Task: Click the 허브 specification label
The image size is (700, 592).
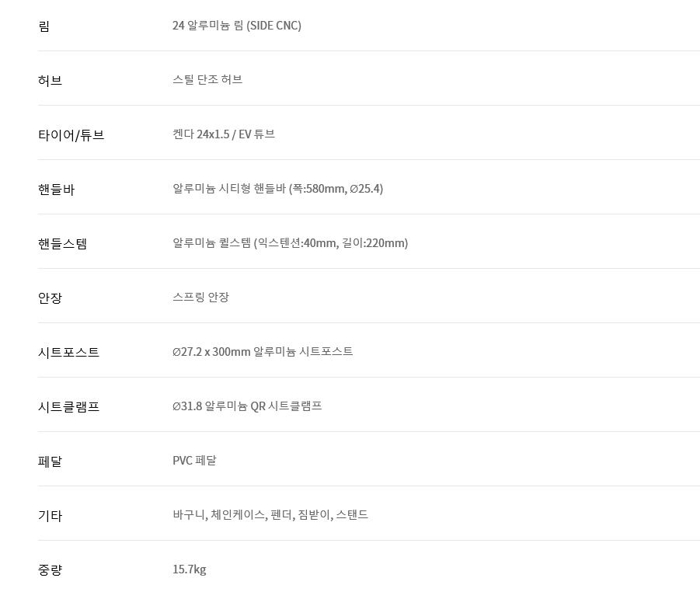Action: click(50, 80)
